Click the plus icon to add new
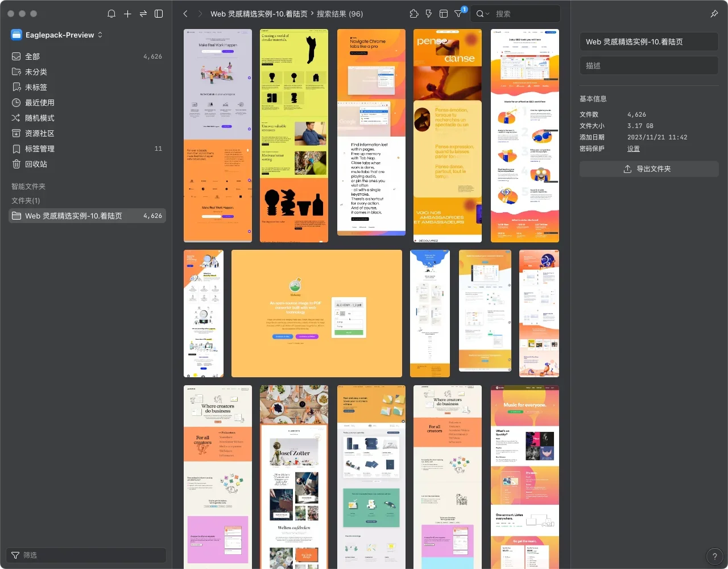Image resolution: width=728 pixels, height=569 pixels. tap(127, 14)
